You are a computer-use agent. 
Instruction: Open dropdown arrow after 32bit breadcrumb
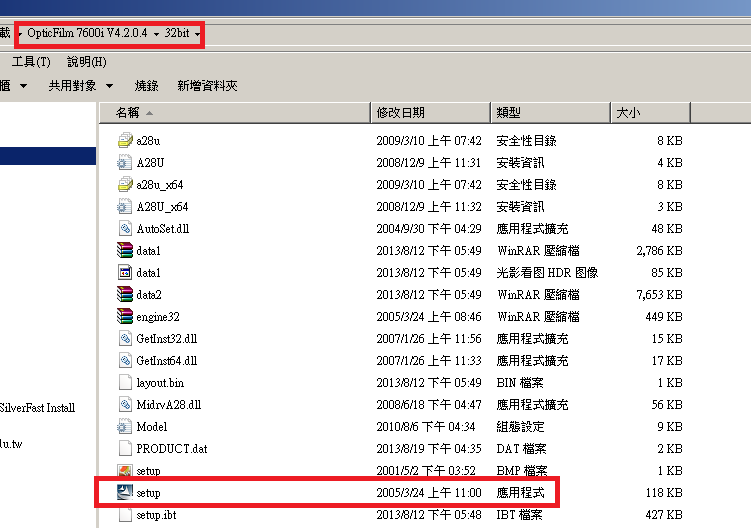coord(198,34)
